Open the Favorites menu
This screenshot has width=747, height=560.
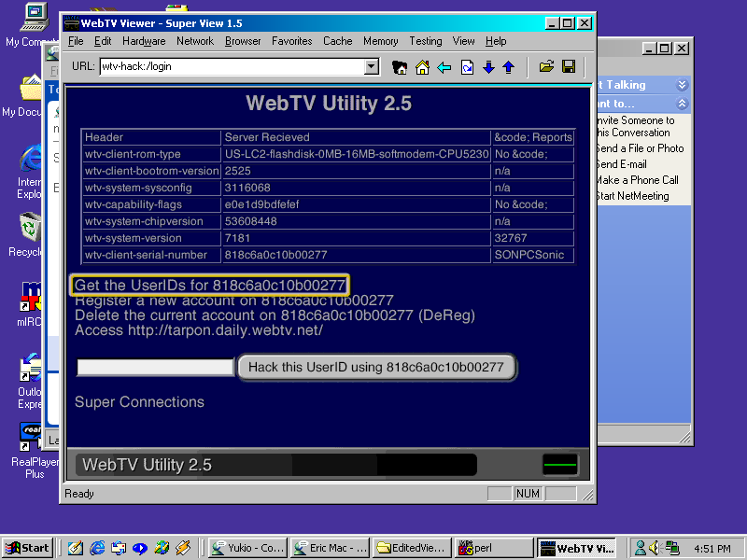pos(292,41)
